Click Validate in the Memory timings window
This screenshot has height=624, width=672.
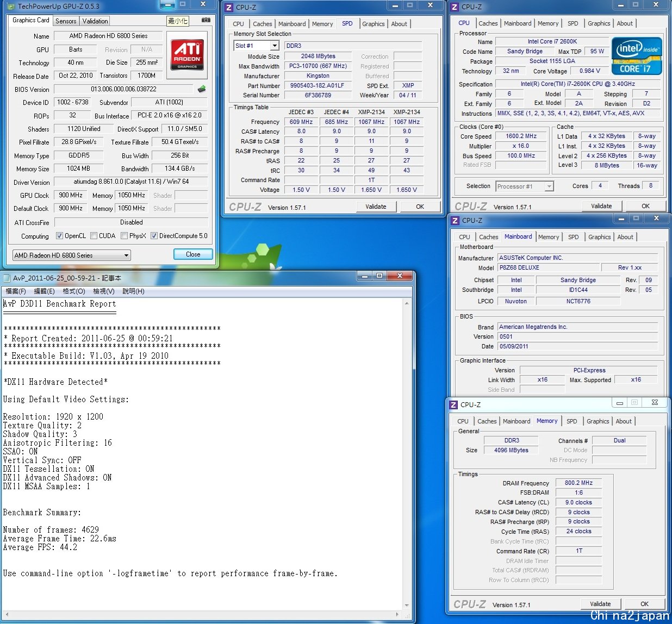600,604
